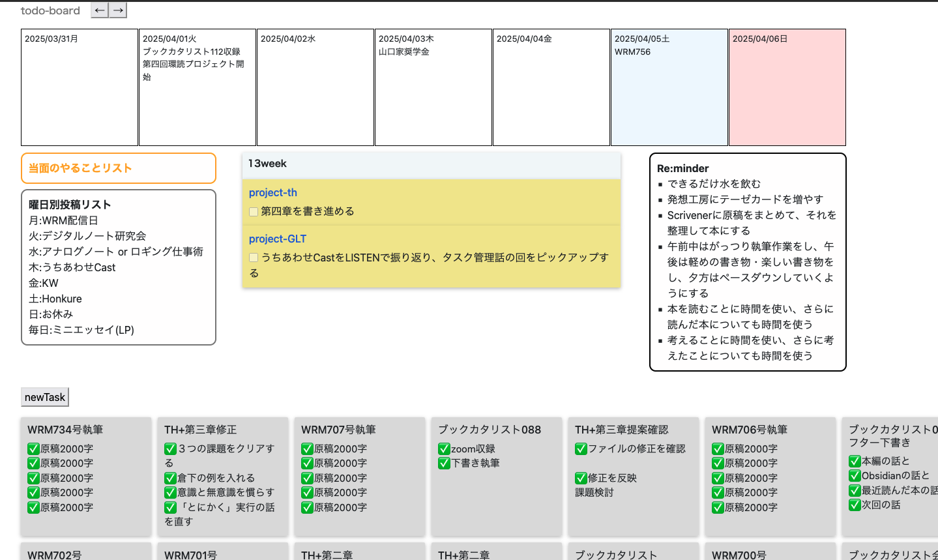Click the 当面のやることリスト button
The width and height of the screenshot is (938, 560).
118,168
